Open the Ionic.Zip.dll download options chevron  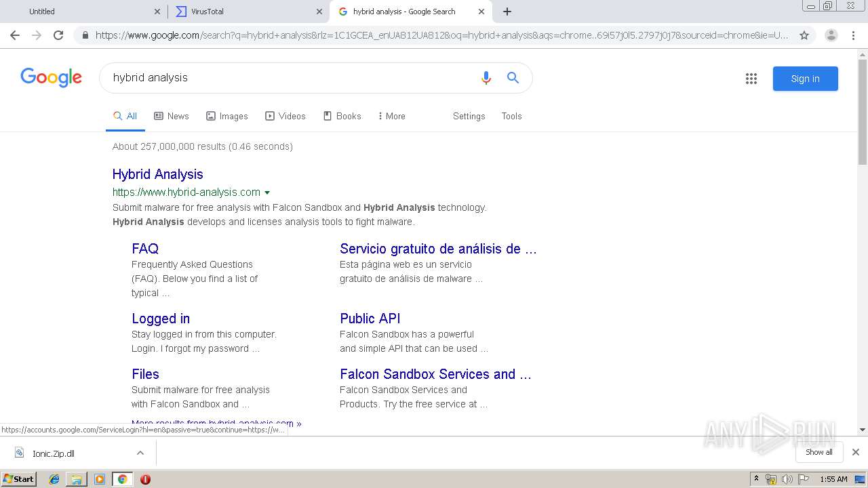pyautogui.click(x=140, y=453)
